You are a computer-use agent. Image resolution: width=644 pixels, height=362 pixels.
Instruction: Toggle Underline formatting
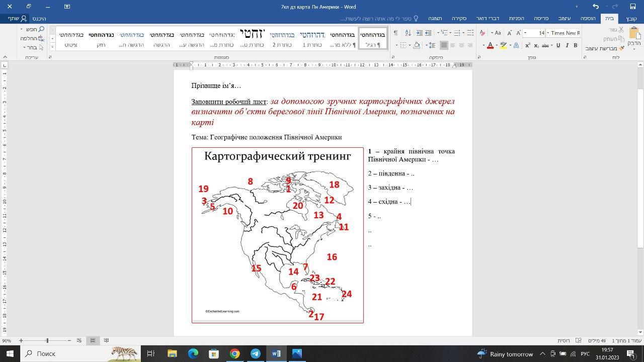[x=558, y=45]
